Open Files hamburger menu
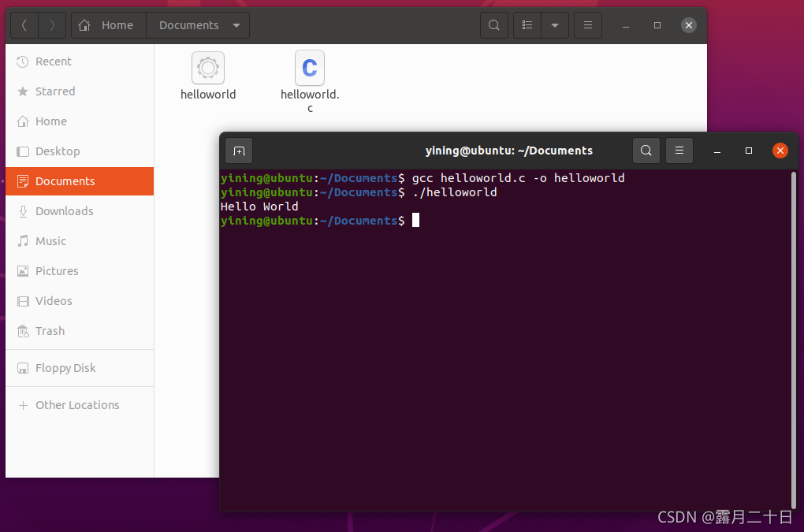Screen dimensions: 804x532 587,25
